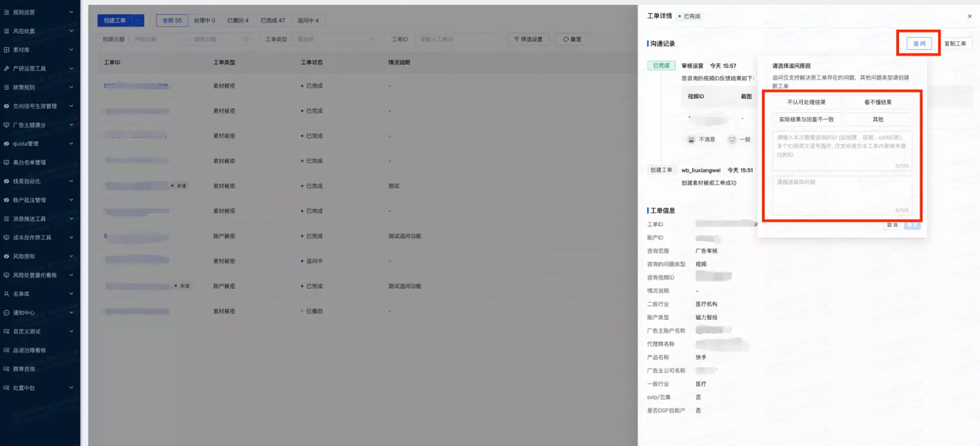Switch to the 已完成 47 tab
Viewport: 980px width, 446px height.
tap(273, 21)
